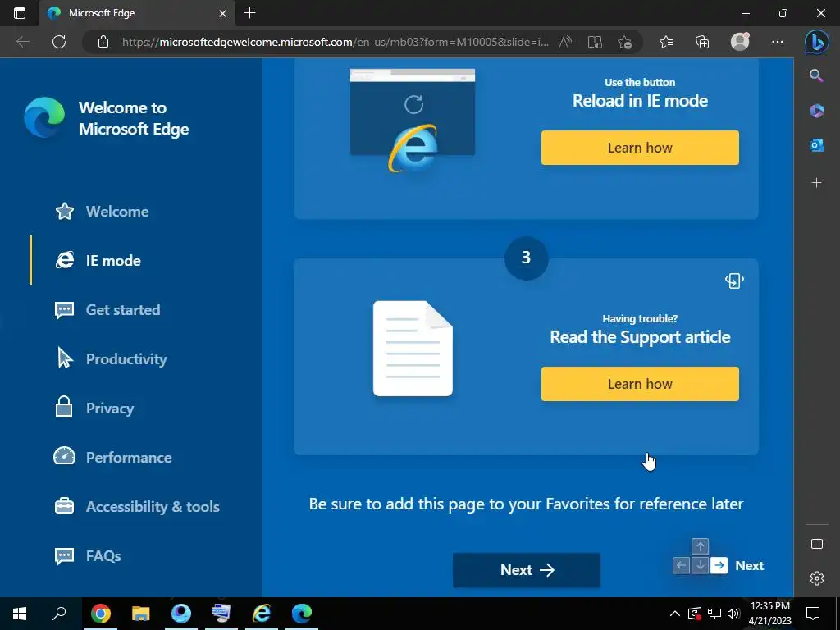Open Bing chat sidebar button
This screenshot has width=840, height=630.
(816, 42)
